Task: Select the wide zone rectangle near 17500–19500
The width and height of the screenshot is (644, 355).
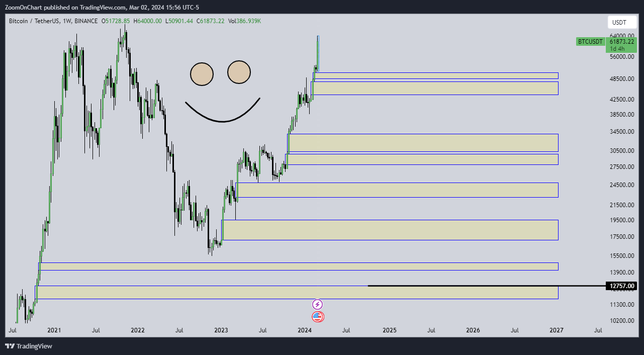Action: (x=390, y=230)
